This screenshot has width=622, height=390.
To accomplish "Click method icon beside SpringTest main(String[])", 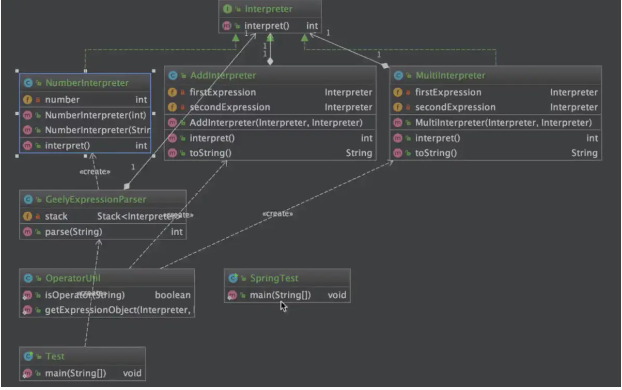I will (x=232, y=295).
